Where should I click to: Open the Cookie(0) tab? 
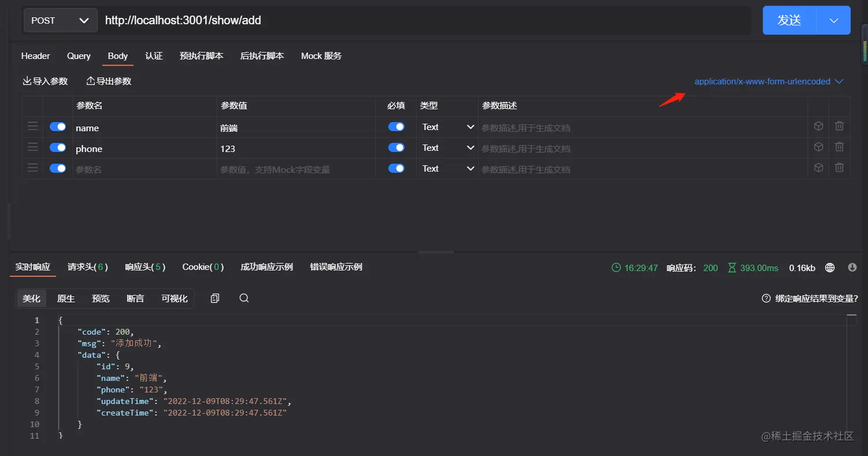(x=203, y=267)
